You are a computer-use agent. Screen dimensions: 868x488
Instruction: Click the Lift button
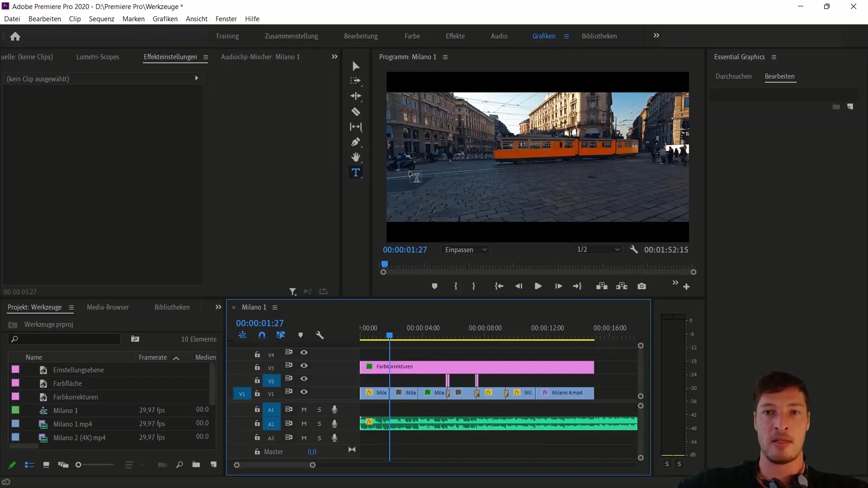coord(602,286)
